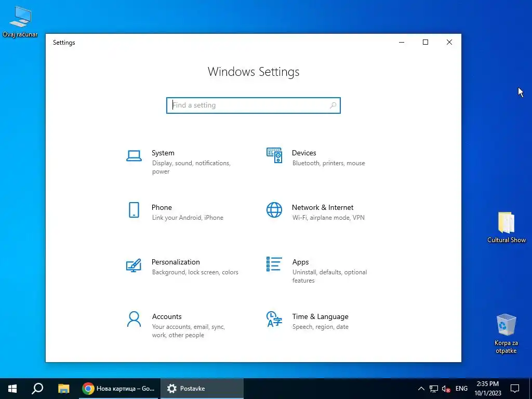Open the clock and date flyout

(487, 389)
